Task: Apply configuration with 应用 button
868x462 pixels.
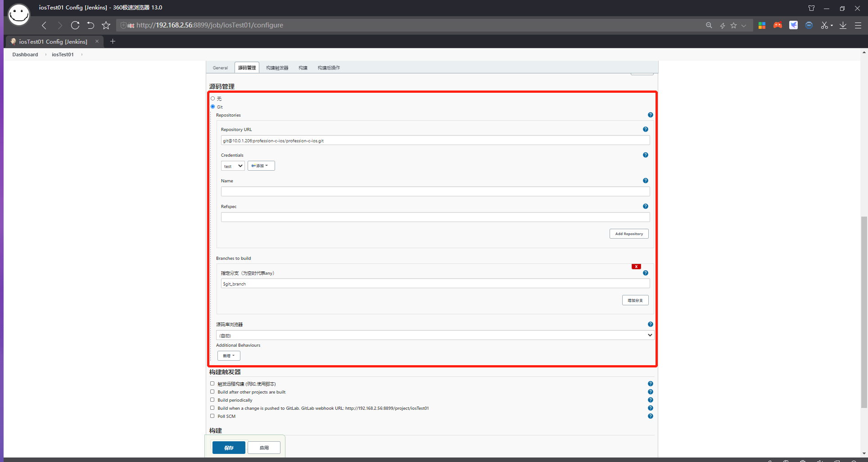Action: [264, 448]
